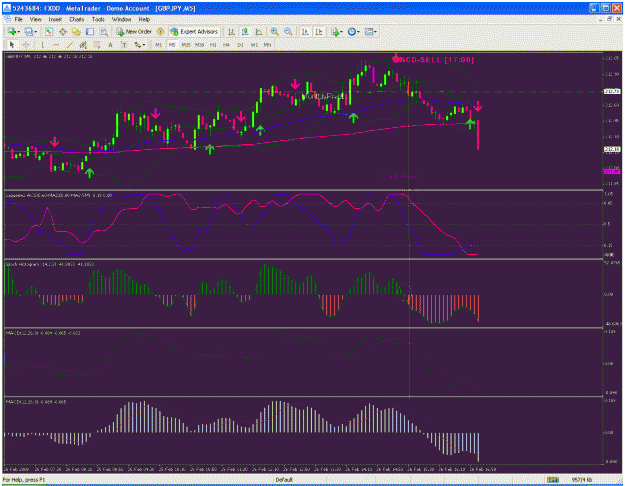Toggle Expert Advisors on or off
The height and width of the screenshot is (486, 625).
(x=194, y=31)
